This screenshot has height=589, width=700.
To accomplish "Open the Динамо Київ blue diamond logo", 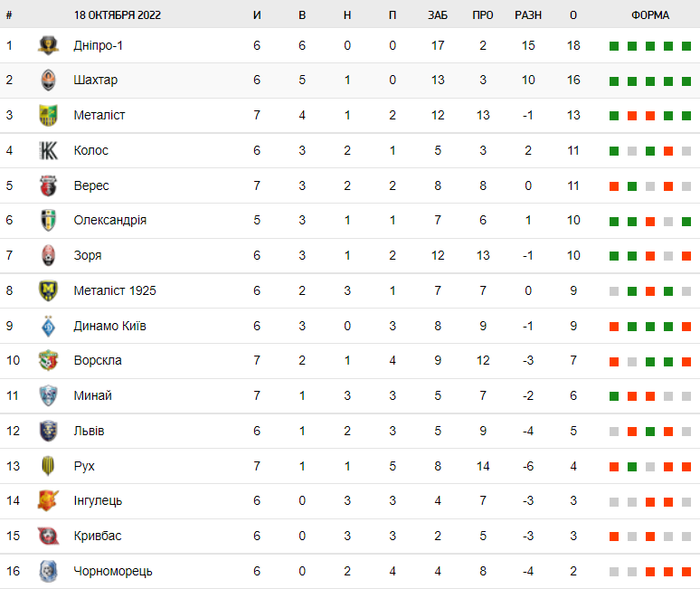I will point(48,326).
